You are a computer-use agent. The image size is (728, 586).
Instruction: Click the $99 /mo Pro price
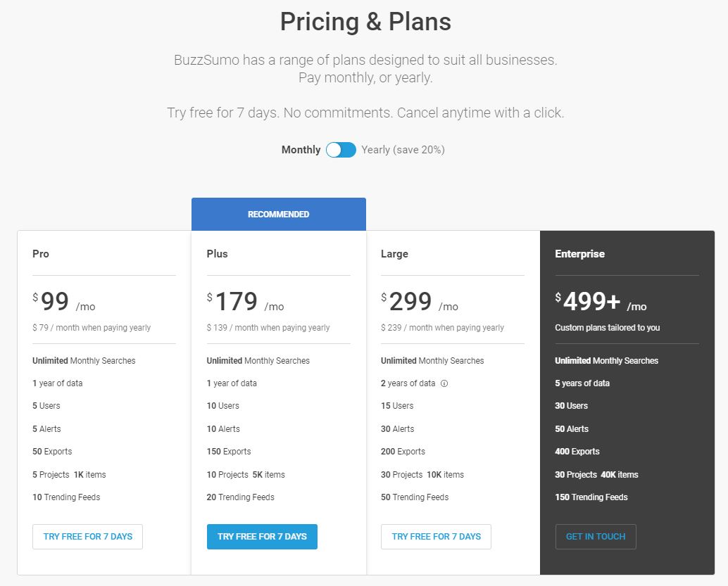click(64, 301)
